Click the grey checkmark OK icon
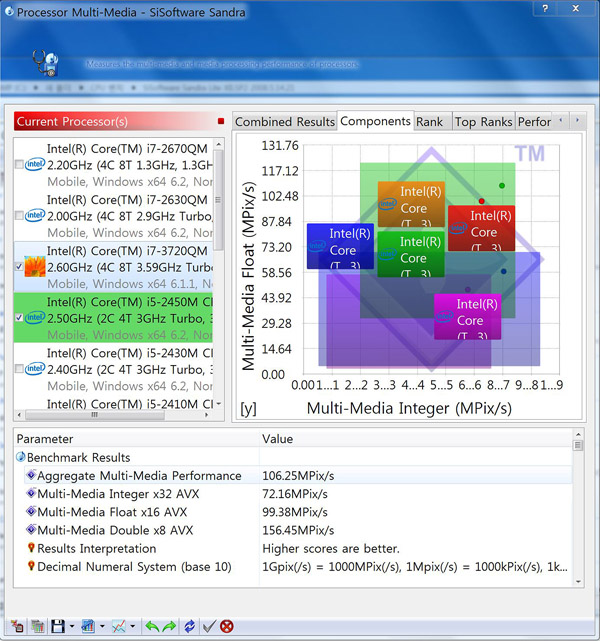This screenshot has height=641, width=600. click(209, 626)
